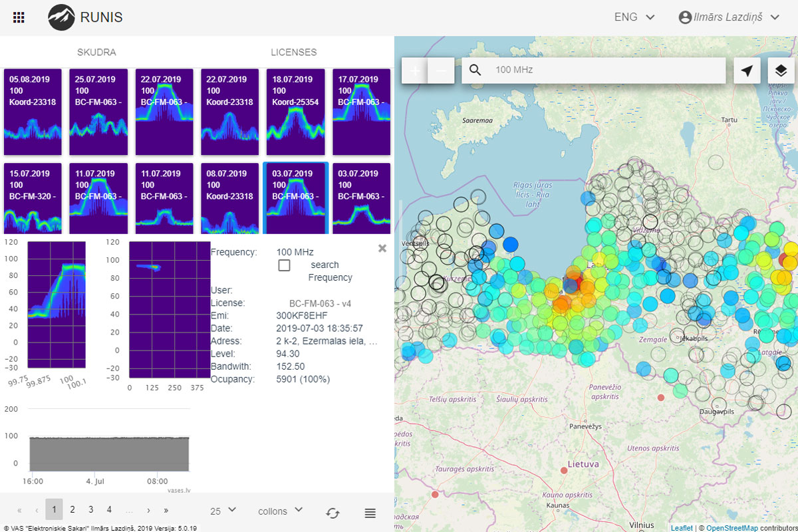798x532 pixels.
Task: Click the map zoom out minus button
Action: point(441,70)
